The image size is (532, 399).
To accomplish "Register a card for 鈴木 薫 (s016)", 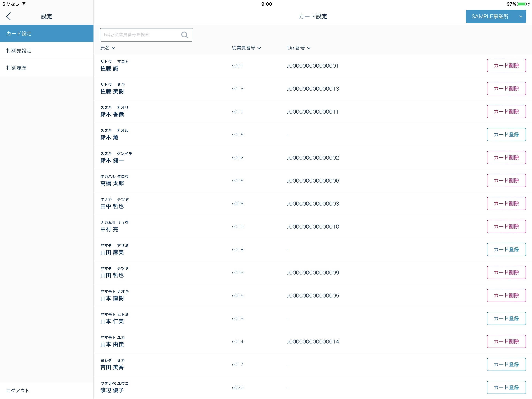I will [x=506, y=134].
